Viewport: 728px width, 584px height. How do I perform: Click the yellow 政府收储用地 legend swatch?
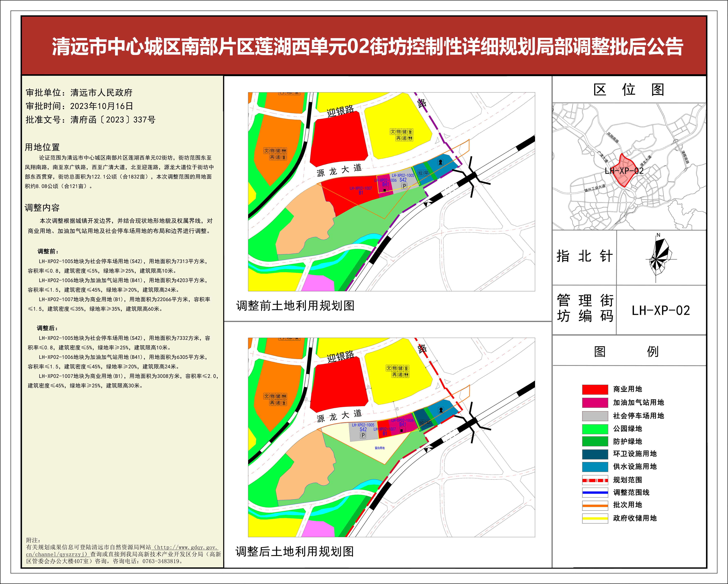point(595,518)
